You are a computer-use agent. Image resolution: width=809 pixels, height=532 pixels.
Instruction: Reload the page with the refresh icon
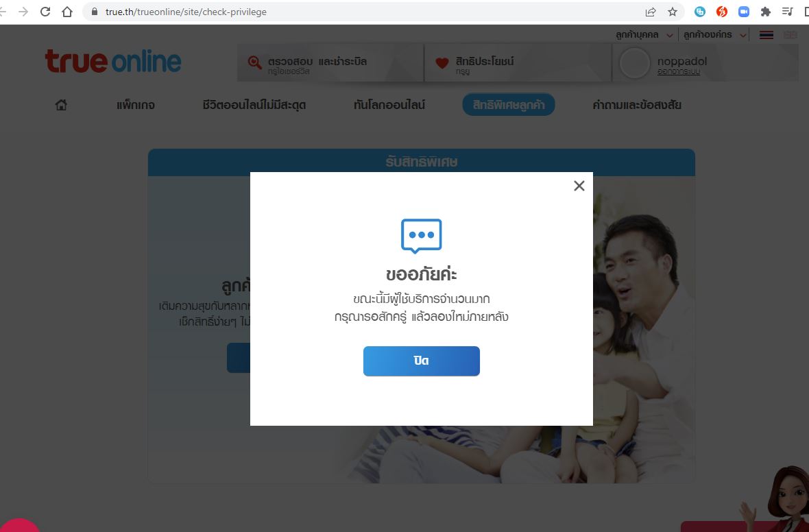tap(45, 12)
